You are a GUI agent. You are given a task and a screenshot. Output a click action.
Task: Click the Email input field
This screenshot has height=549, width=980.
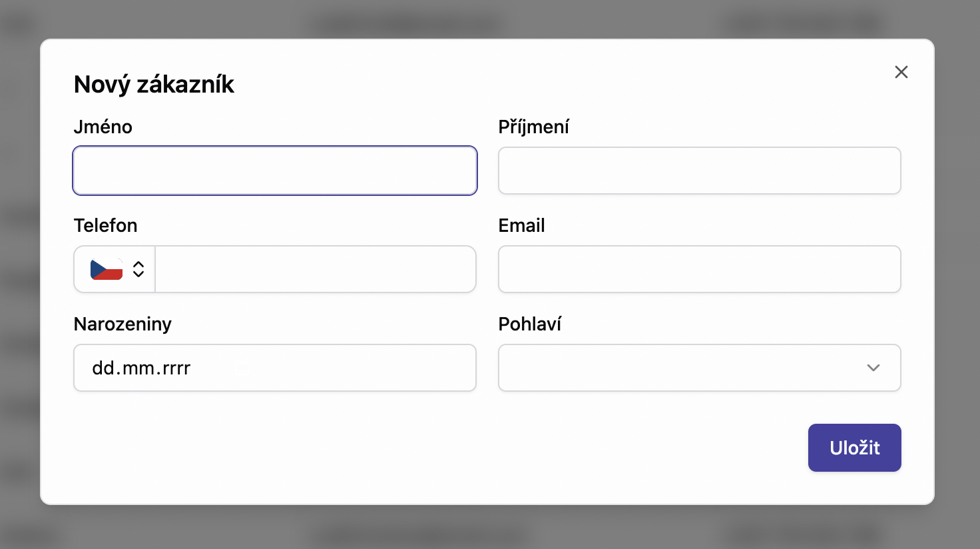coord(699,269)
